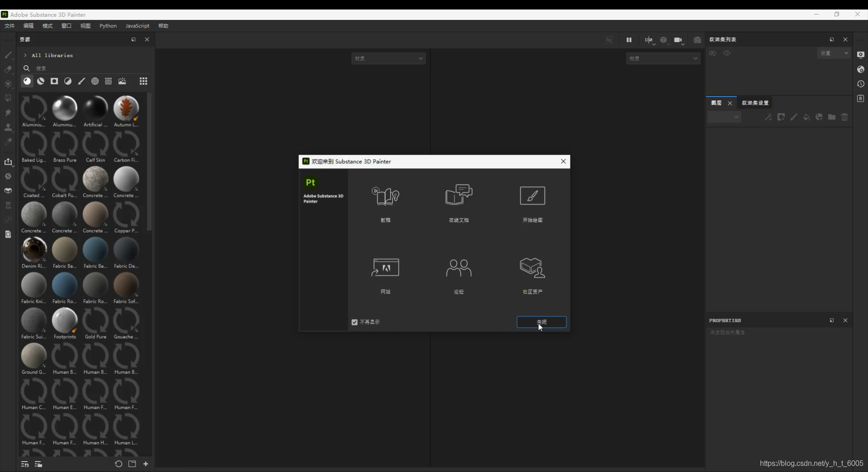Select the Smudge tool in left toolbar
The image size is (868, 472).
8,113
